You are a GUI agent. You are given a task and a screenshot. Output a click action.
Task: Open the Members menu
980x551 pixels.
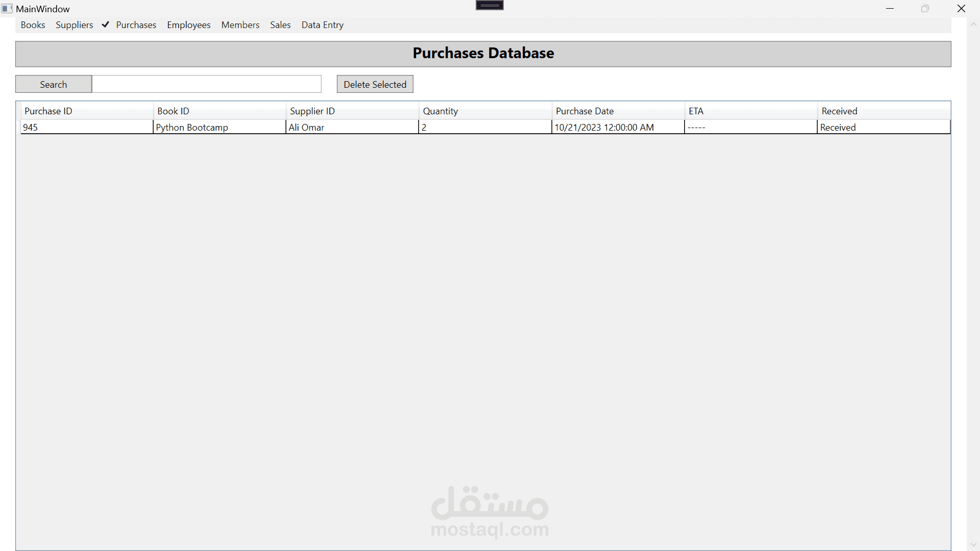[x=240, y=25]
